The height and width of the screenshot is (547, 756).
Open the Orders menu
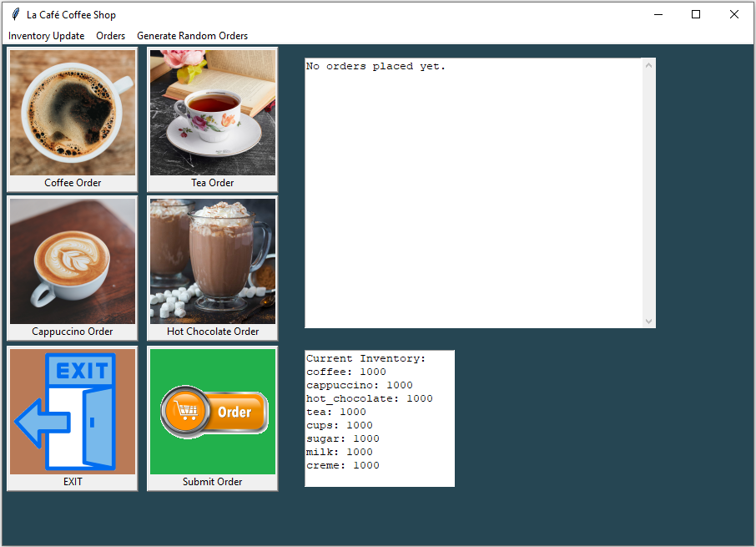tap(110, 36)
